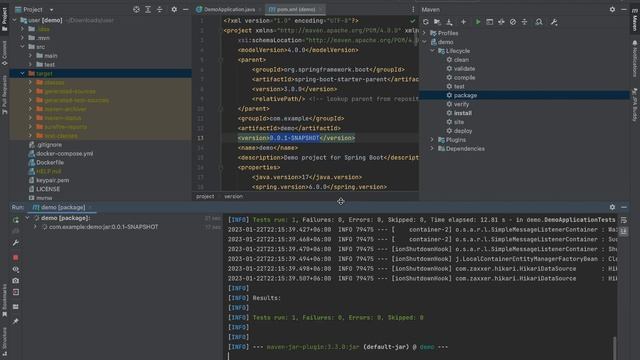Hide the Maven tool window
640x360 pixels.
point(624,9)
